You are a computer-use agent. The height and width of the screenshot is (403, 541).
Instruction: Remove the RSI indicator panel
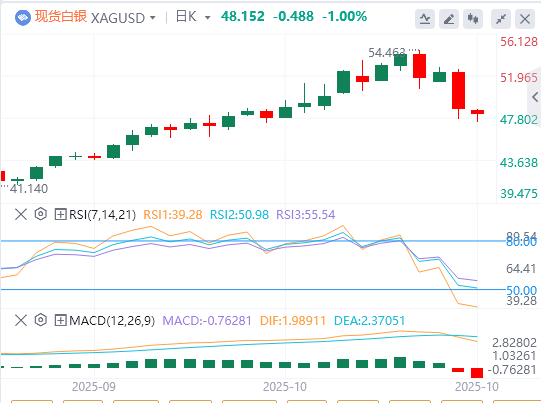21,214
